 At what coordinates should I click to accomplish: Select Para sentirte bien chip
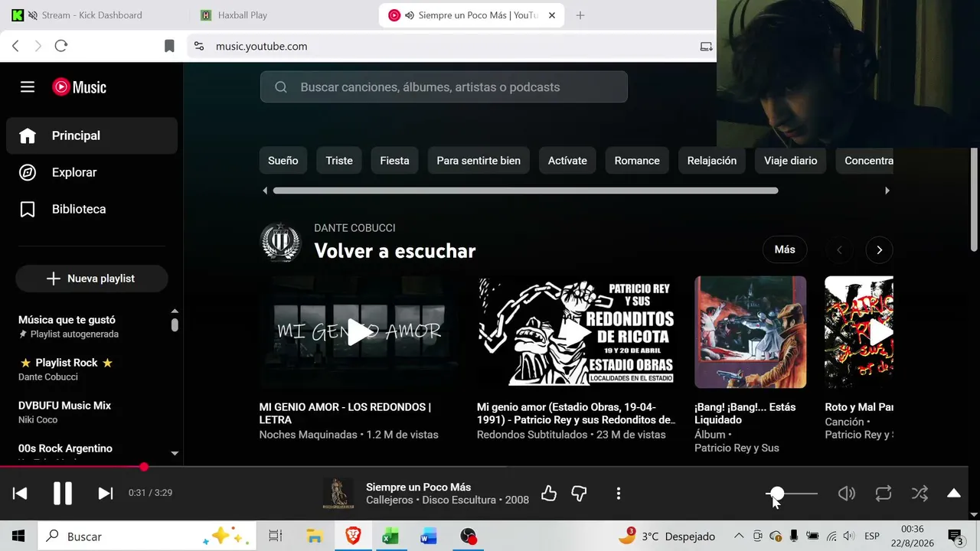click(479, 161)
